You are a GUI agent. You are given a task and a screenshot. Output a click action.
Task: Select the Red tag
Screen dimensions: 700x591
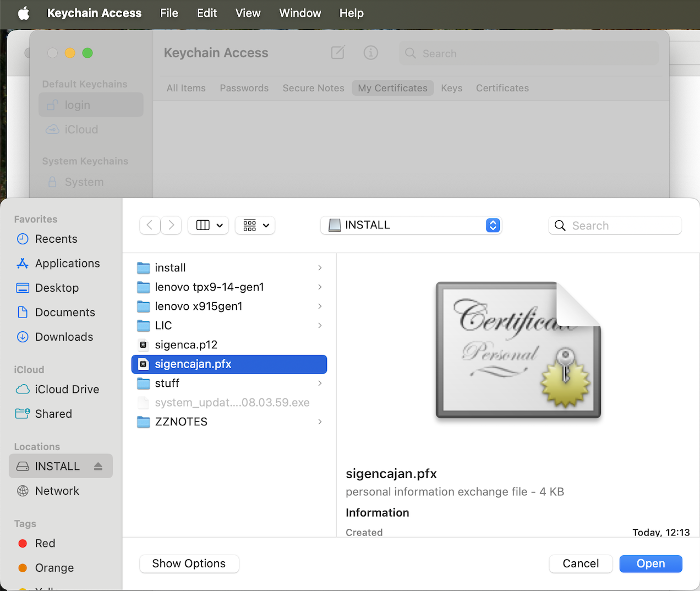tap(45, 543)
